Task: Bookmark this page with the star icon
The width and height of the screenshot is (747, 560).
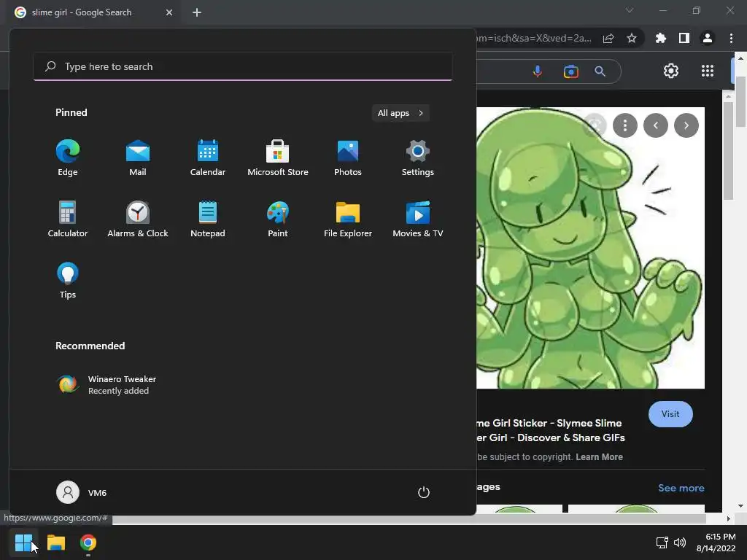Action: 632,39
